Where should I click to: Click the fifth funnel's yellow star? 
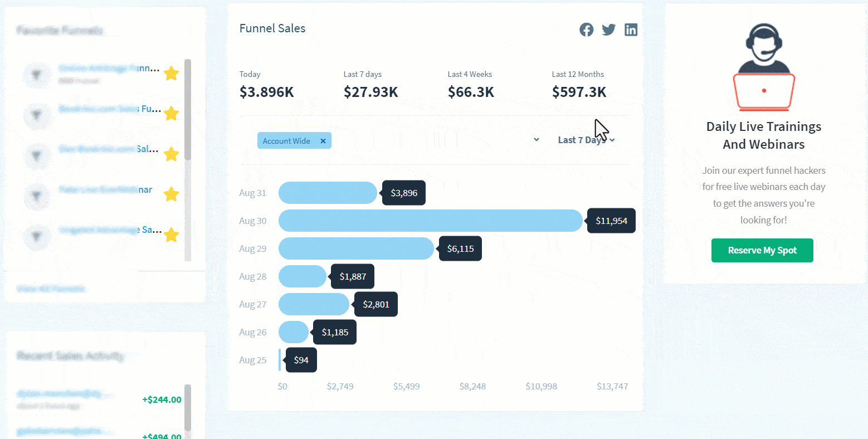(x=172, y=235)
